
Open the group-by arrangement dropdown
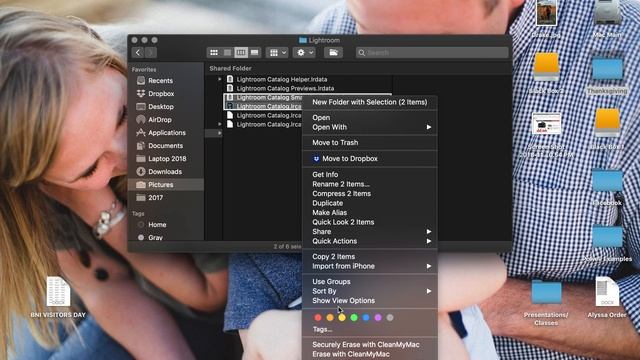(x=277, y=53)
